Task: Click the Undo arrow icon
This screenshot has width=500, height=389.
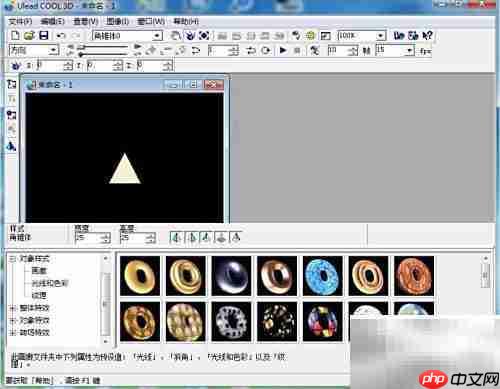Action: click(x=61, y=35)
